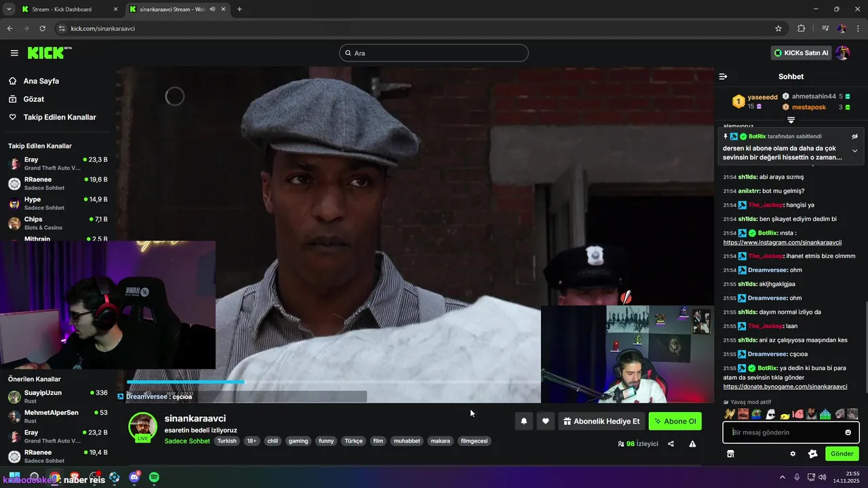Open the share stream icon

(x=671, y=444)
